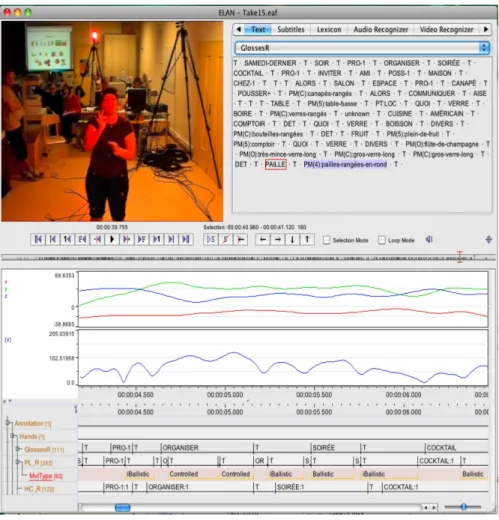
Task: Click the PAILLE gloss in text viewer
Action: tap(275, 164)
